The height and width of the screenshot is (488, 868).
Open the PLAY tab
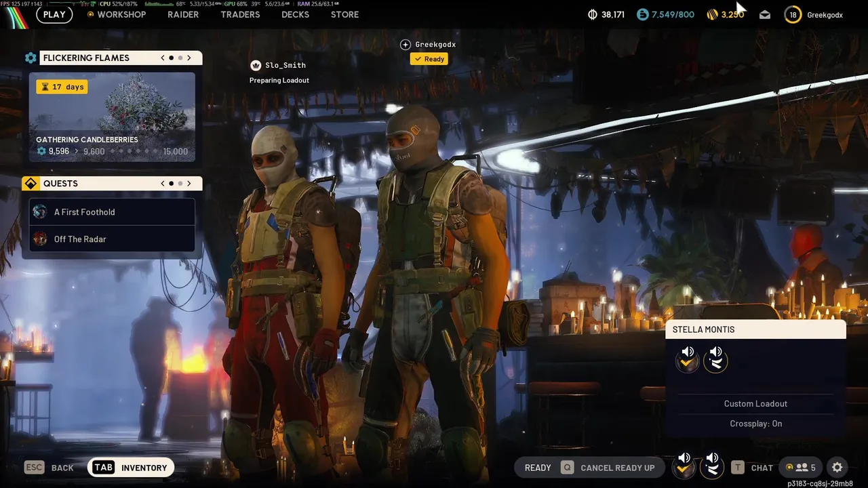click(54, 14)
